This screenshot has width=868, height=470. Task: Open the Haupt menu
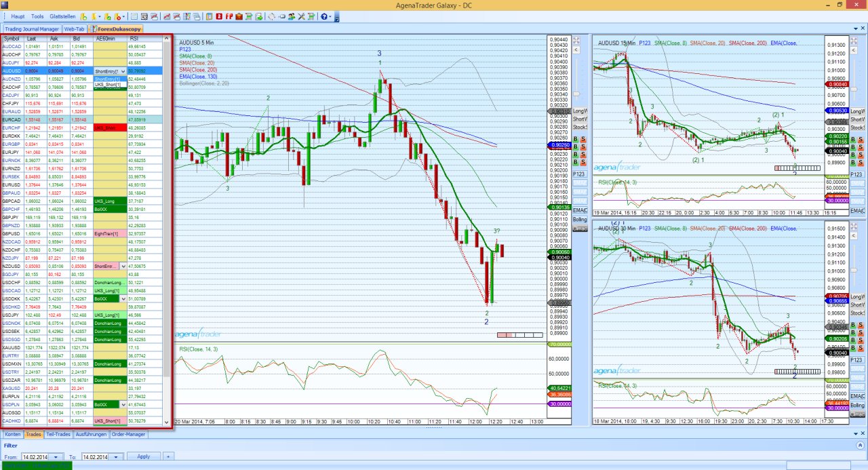tap(18, 16)
